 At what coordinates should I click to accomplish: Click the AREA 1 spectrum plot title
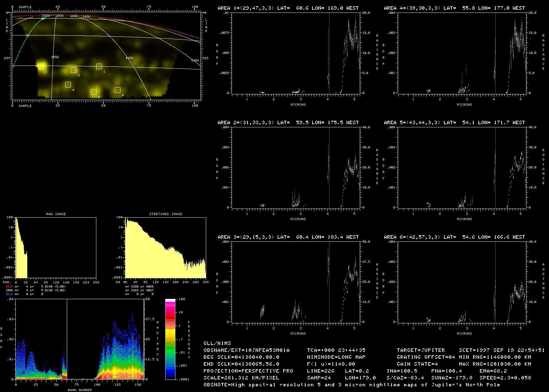[288, 8]
